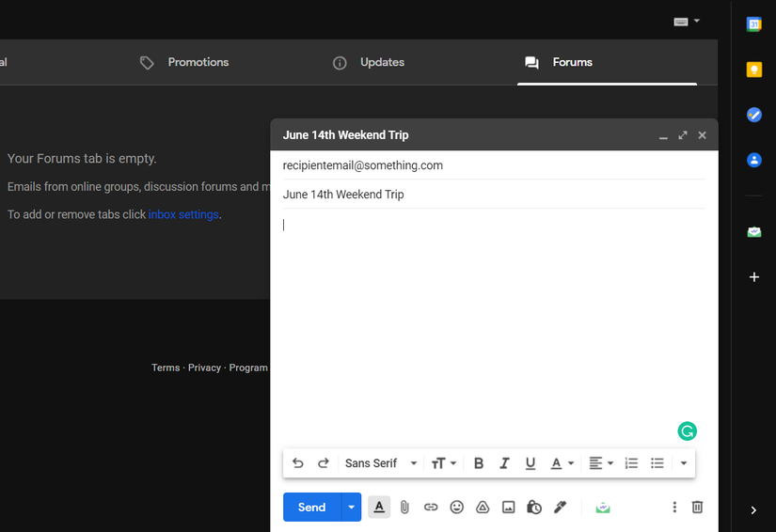The height and width of the screenshot is (532, 776).
Task: Open the Grammarly badge in the message body
Action: [687, 431]
